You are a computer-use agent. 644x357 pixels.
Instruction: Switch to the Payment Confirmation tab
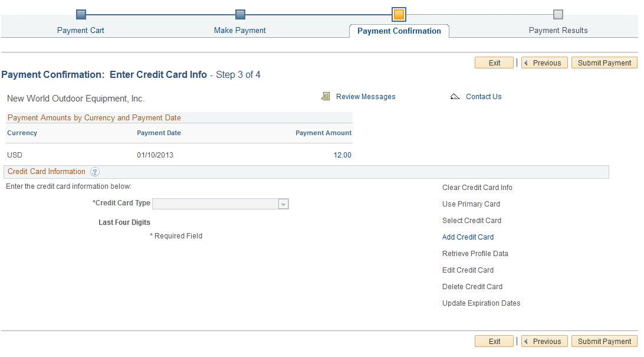click(399, 30)
